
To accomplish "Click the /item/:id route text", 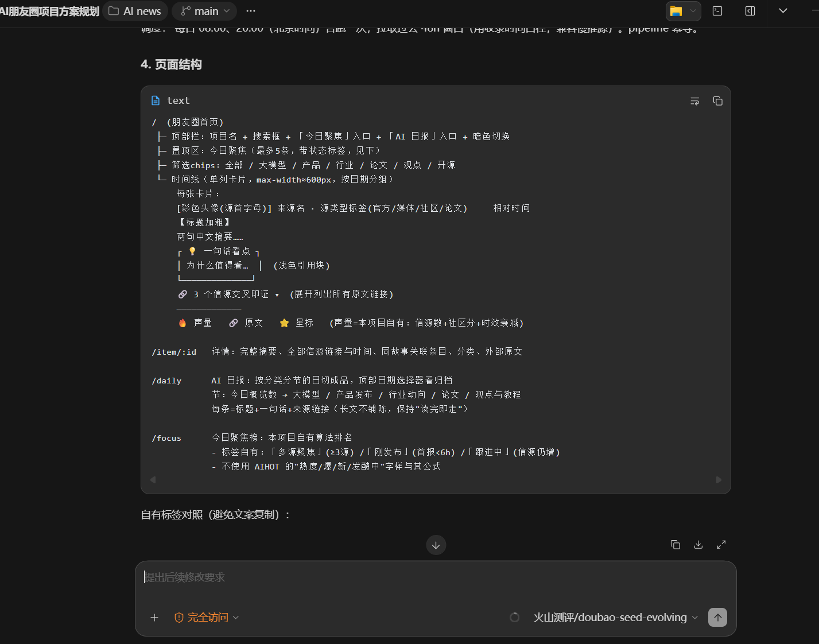I will pos(174,352).
